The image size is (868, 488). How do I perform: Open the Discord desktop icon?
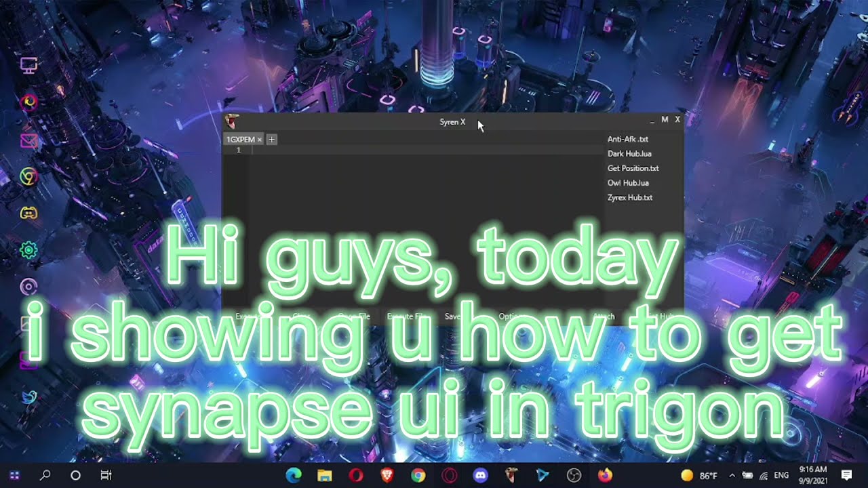28,213
